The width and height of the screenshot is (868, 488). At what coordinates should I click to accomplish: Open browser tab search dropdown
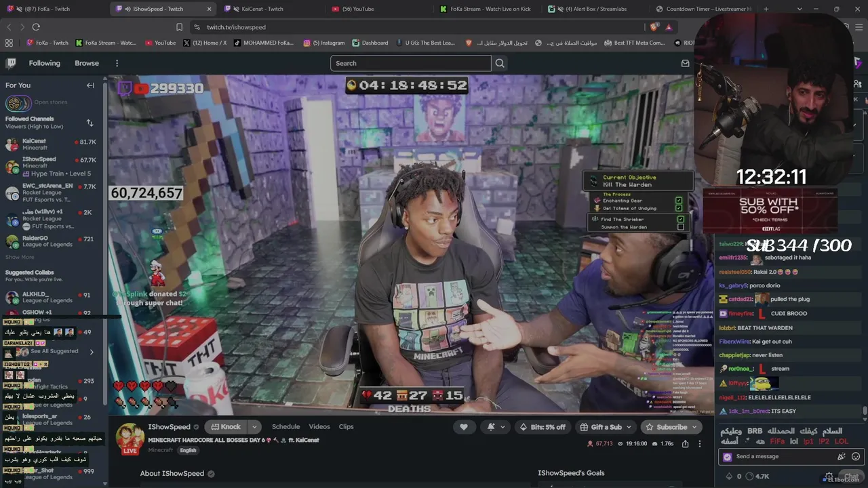800,9
